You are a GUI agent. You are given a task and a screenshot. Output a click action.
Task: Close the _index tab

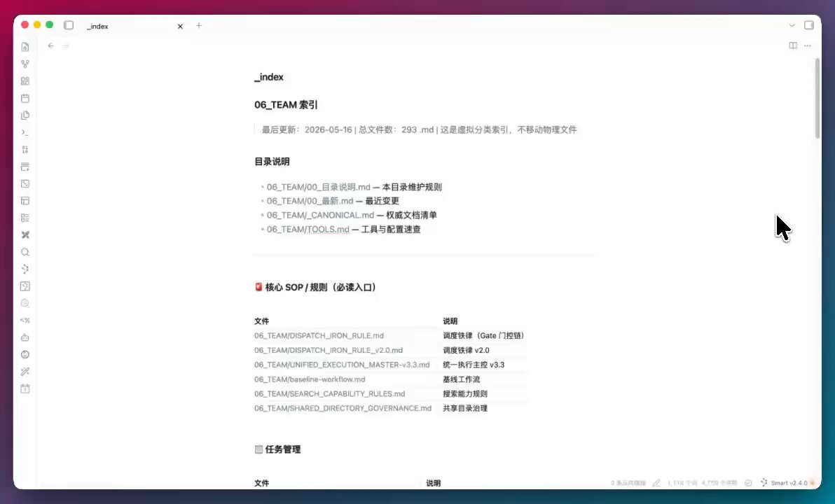[x=180, y=26]
